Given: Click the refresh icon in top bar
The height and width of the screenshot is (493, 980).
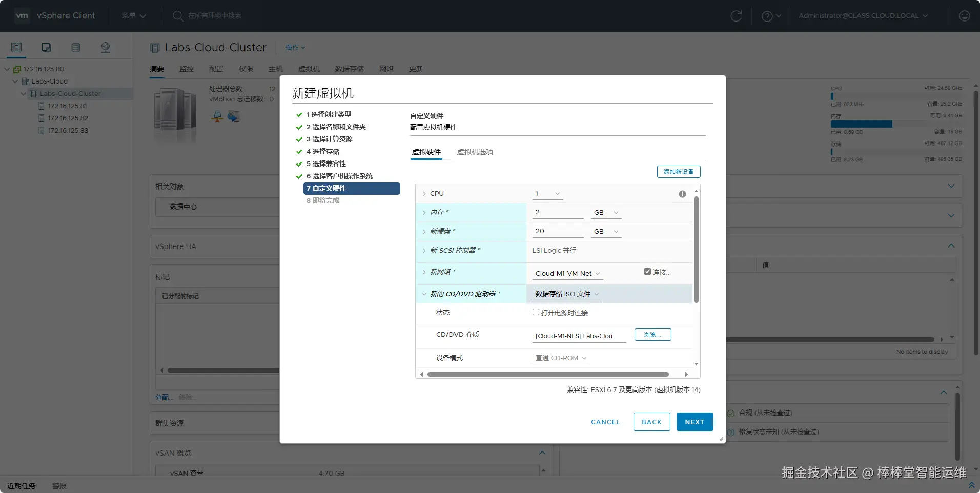Looking at the screenshot, I should 736,16.
